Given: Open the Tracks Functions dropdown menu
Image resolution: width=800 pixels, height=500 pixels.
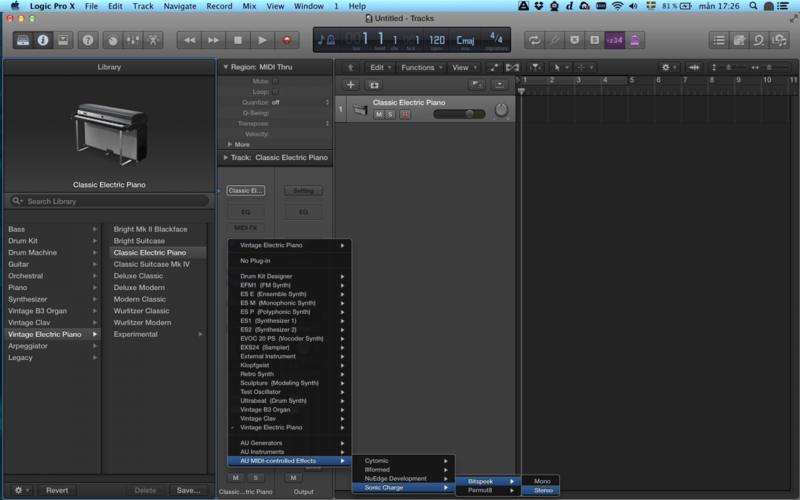Looking at the screenshot, I should (x=421, y=67).
